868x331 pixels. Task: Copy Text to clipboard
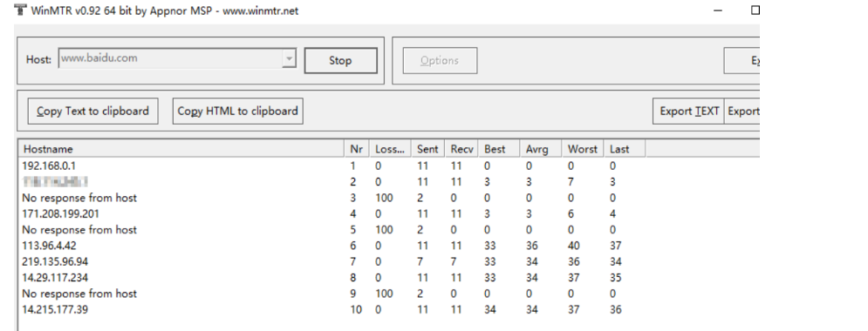tap(93, 111)
